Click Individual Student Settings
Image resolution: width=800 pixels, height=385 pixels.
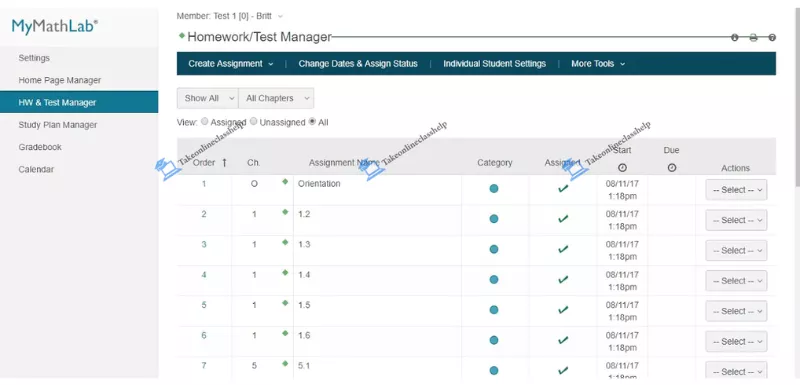[494, 64]
